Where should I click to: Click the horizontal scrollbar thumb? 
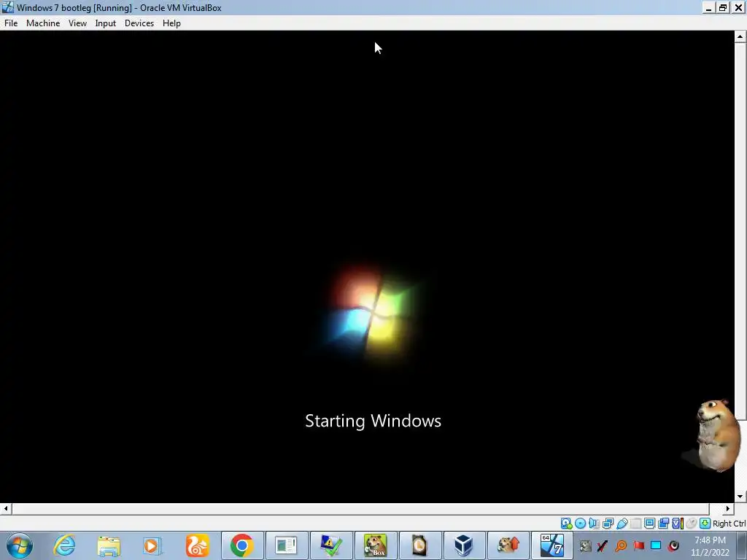point(360,508)
